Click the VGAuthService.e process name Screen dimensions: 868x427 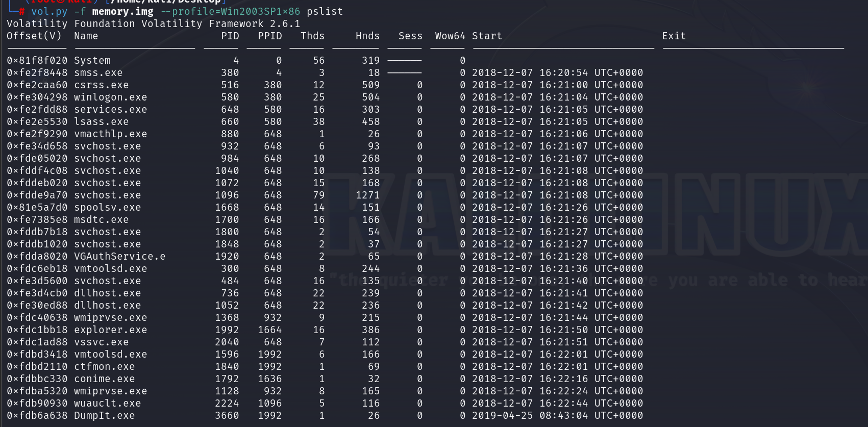[120, 256]
